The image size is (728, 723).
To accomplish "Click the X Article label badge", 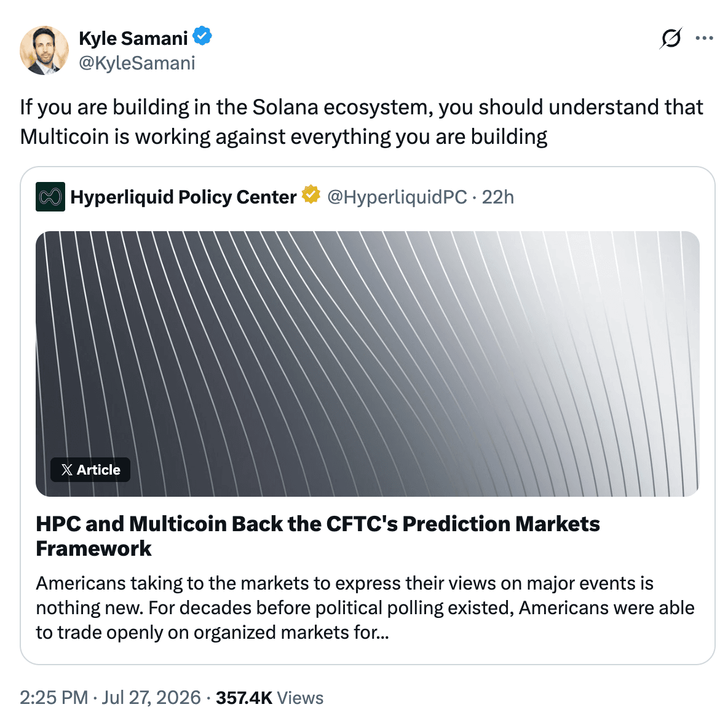I will tap(90, 470).
